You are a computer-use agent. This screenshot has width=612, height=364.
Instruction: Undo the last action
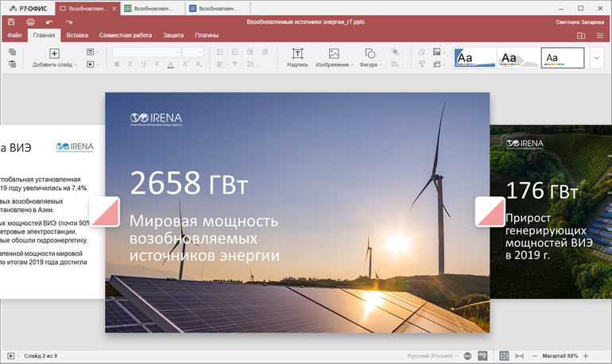[x=49, y=22]
